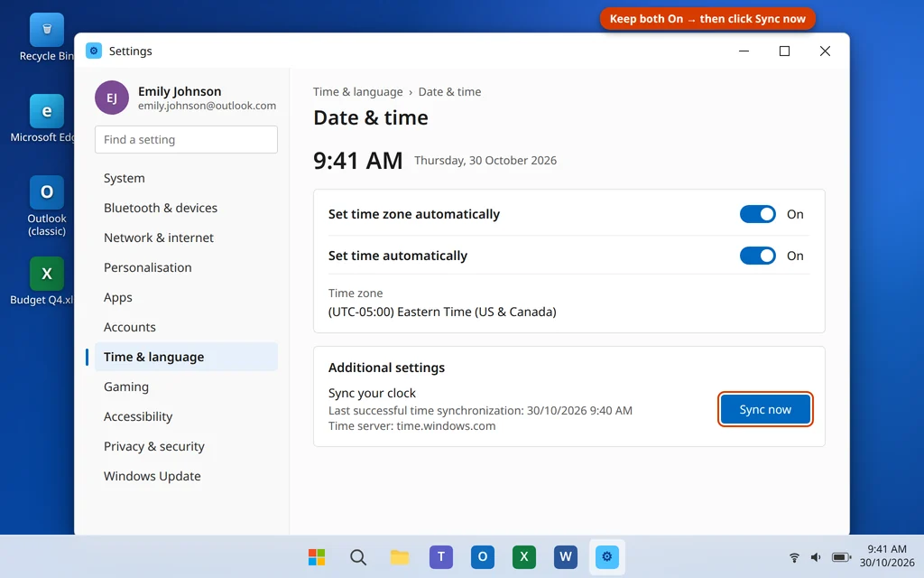Select Time & language in the sidebar

click(186, 357)
